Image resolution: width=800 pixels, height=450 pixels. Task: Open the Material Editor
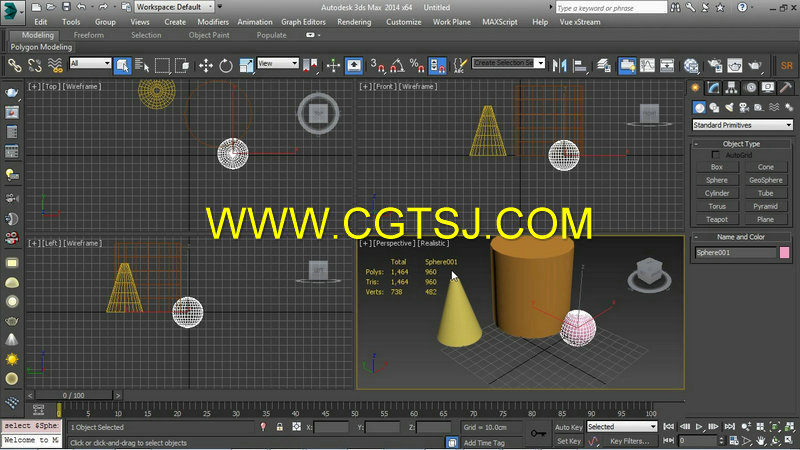pyautogui.click(x=691, y=65)
